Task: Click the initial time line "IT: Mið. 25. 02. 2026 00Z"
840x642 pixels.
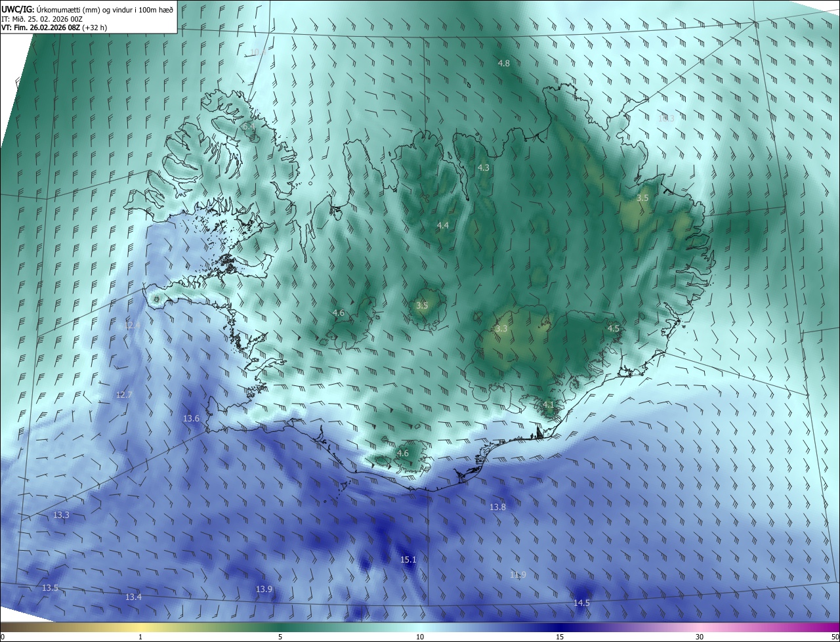Action: pos(42,19)
